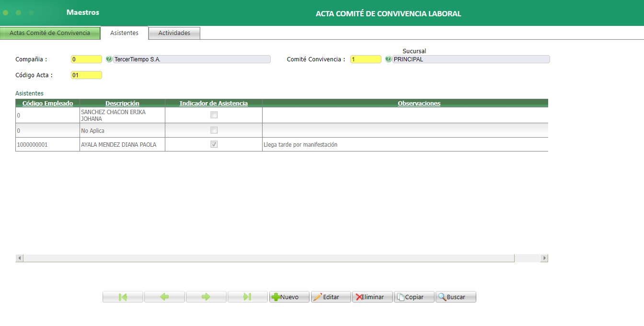Switch to Actas Comité de Convivencia tab
Screen dimensions: 644x326
coord(50,33)
